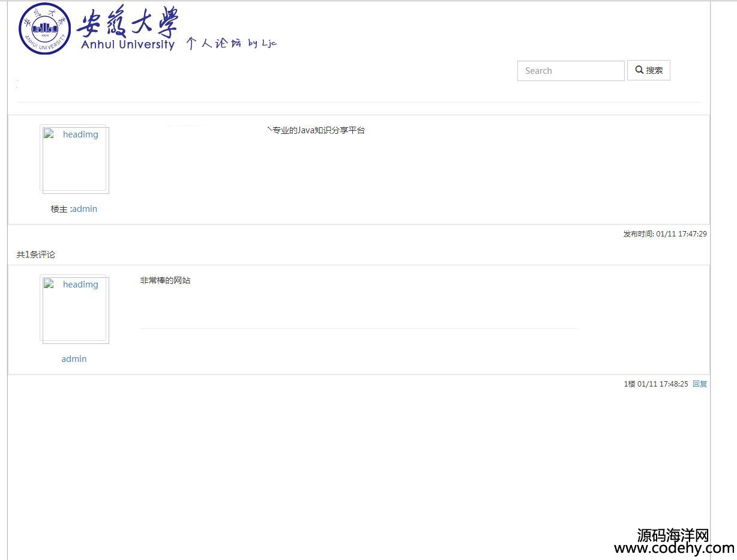Open the commenter's headimg avatar
This screenshot has height=560, width=737.
point(74,309)
